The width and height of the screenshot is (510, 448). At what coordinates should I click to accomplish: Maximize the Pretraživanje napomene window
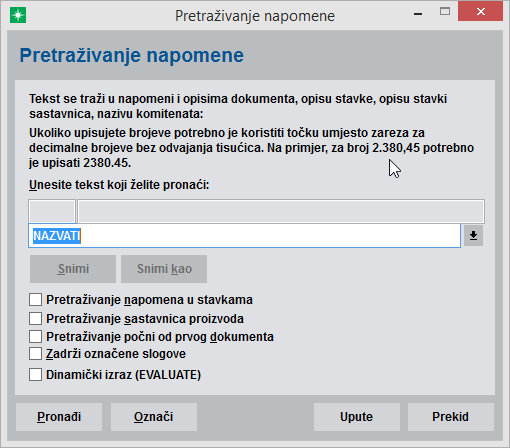click(445, 12)
